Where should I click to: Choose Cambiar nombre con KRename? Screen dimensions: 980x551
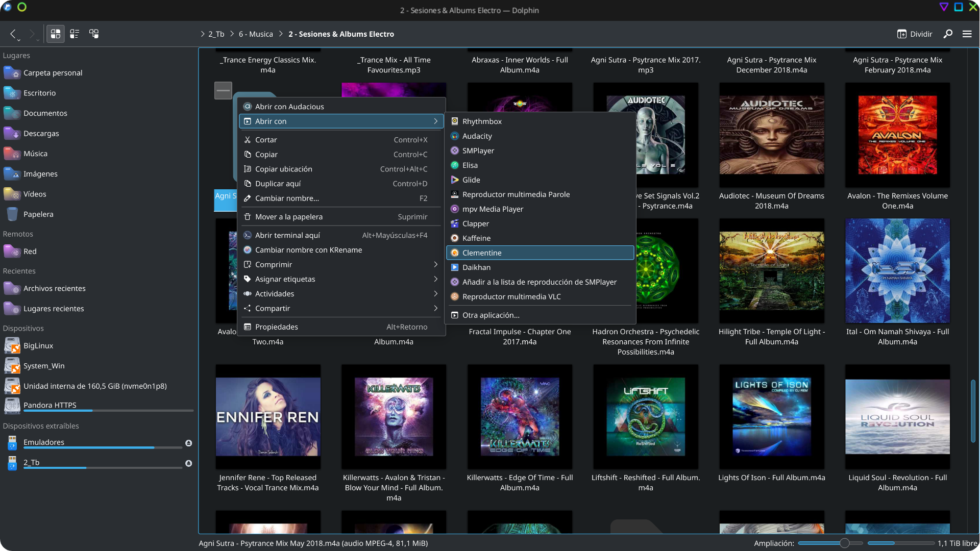[341, 250]
